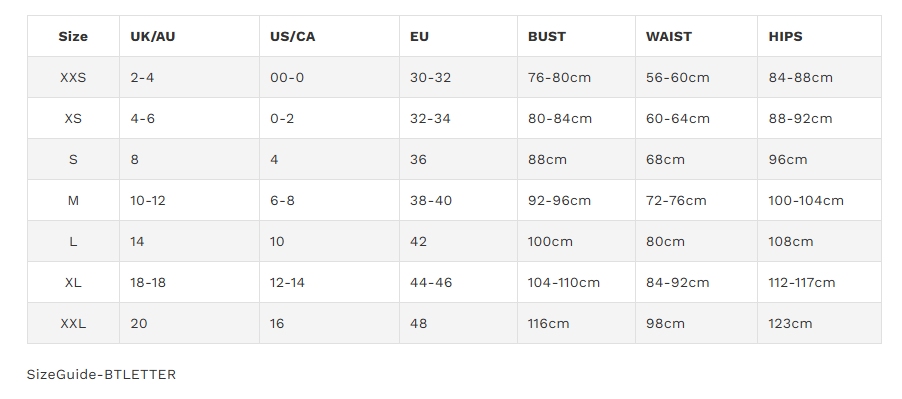Select the XXS size row label
The height and width of the screenshot is (399, 902).
[73, 78]
